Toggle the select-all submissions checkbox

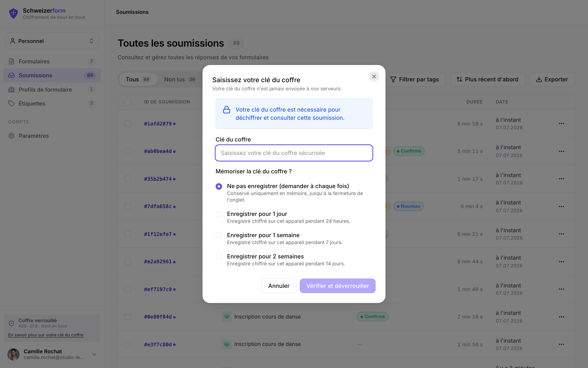click(x=128, y=102)
